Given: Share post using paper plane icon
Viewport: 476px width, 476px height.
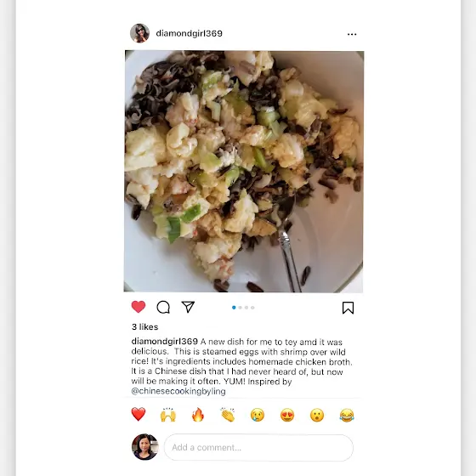Looking at the screenshot, I should [188, 307].
